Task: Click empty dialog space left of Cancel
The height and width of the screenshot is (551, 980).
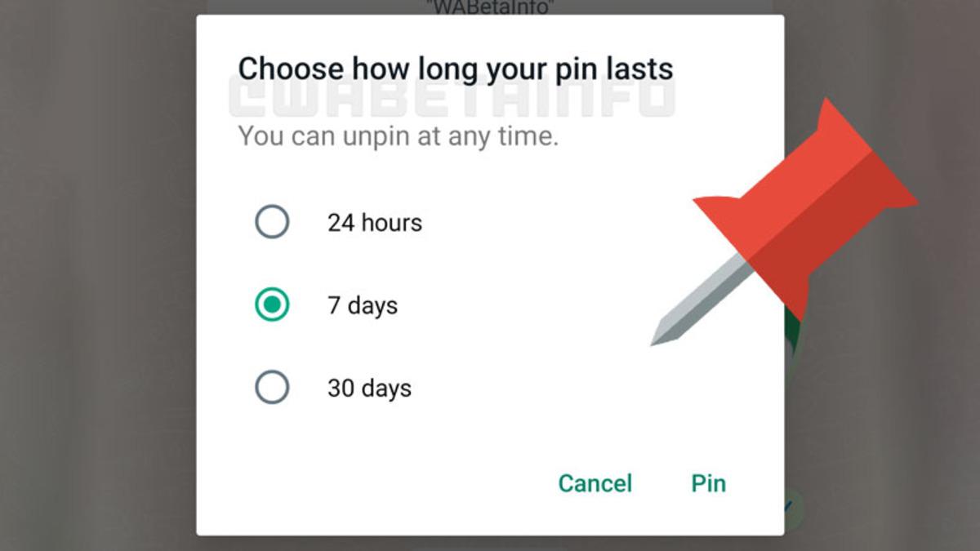Action: (367, 483)
